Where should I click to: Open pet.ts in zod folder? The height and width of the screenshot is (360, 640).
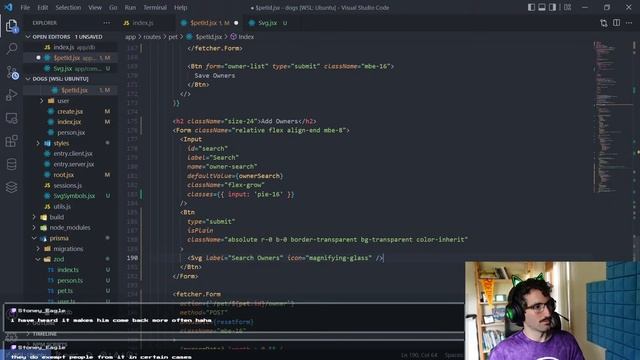pos(65,291)
